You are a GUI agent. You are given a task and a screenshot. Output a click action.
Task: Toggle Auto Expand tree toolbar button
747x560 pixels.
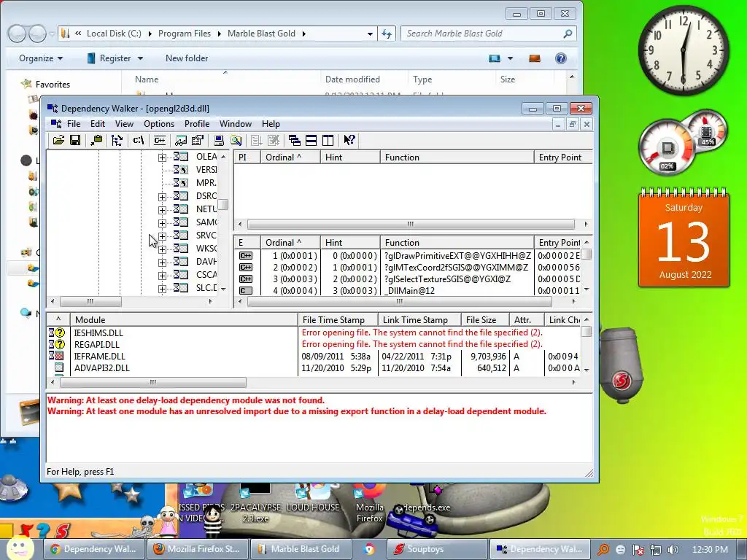(117, 140)
